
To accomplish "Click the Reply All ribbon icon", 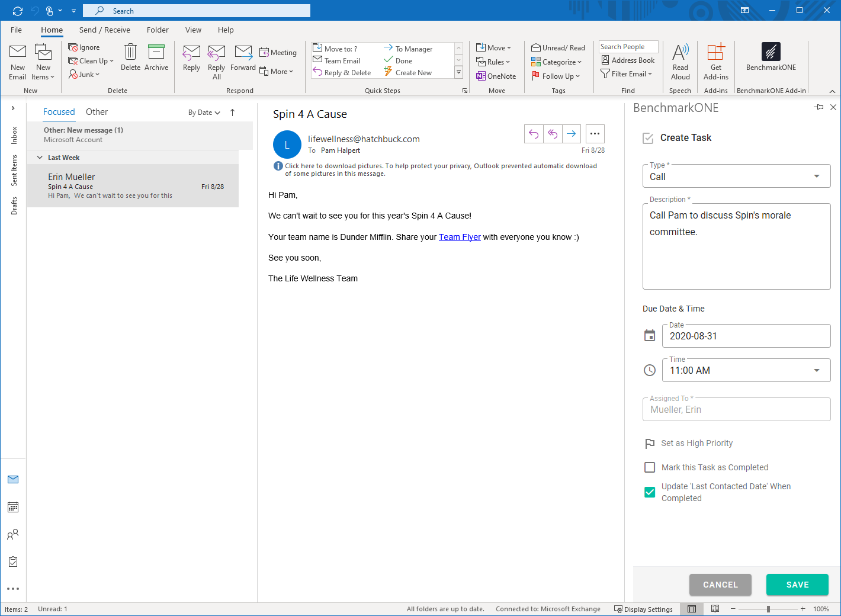I will pyautogui.click(x=217, y=62).
